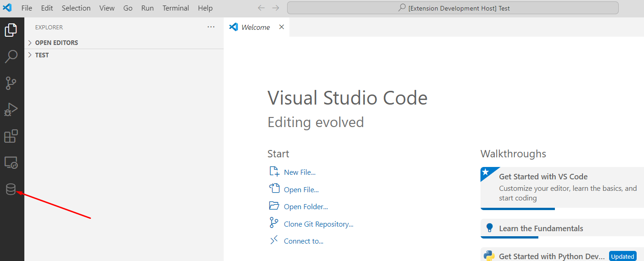This screenshot has height=261, width=644.
Task: Click the command center search box
Action: [x=453, y=8]
